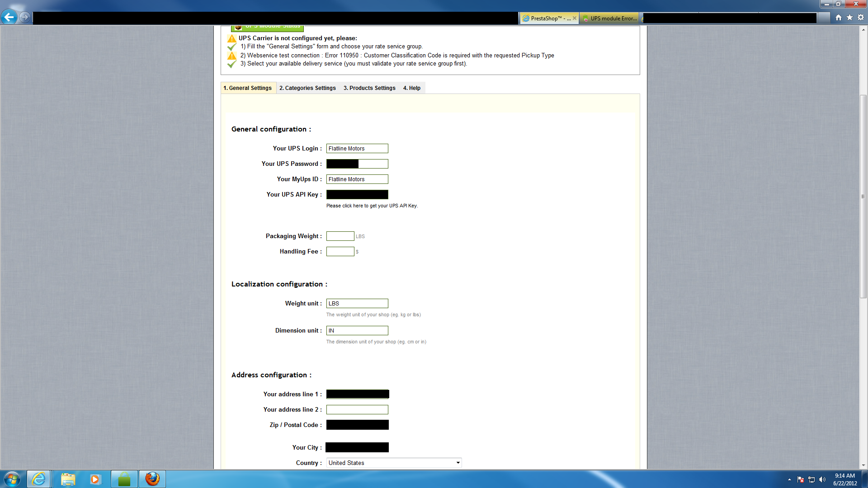Switch to Categories Settings tab
Image resolution: width=868 pixels, height=488 pixels.
point(307,88)
